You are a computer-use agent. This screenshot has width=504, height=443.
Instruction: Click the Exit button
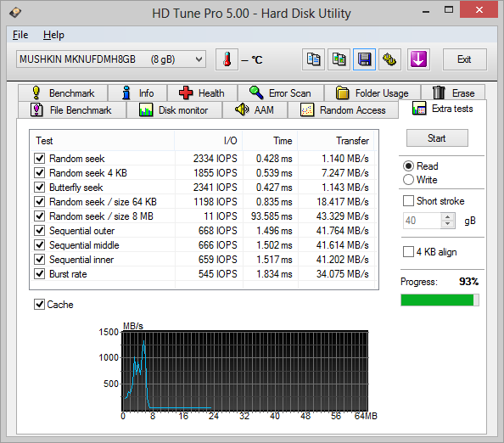[x=464, y=59]
